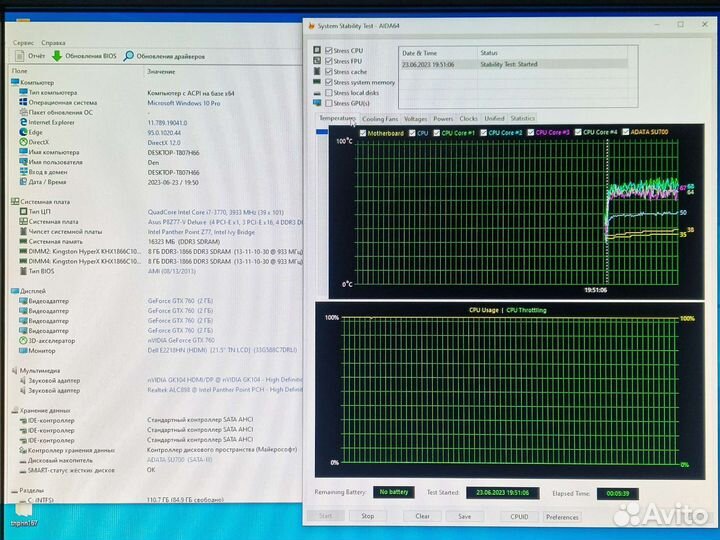Screen dimensions: 720x540
Task: Toggle the Stress system memory checkbox
Action: tap(329, 82)
